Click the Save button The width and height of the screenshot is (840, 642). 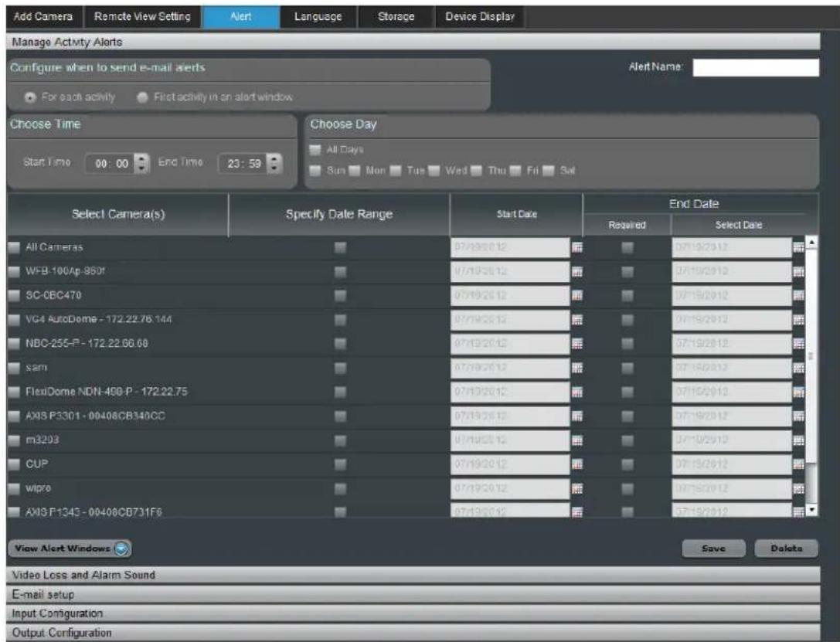(713, 549)
